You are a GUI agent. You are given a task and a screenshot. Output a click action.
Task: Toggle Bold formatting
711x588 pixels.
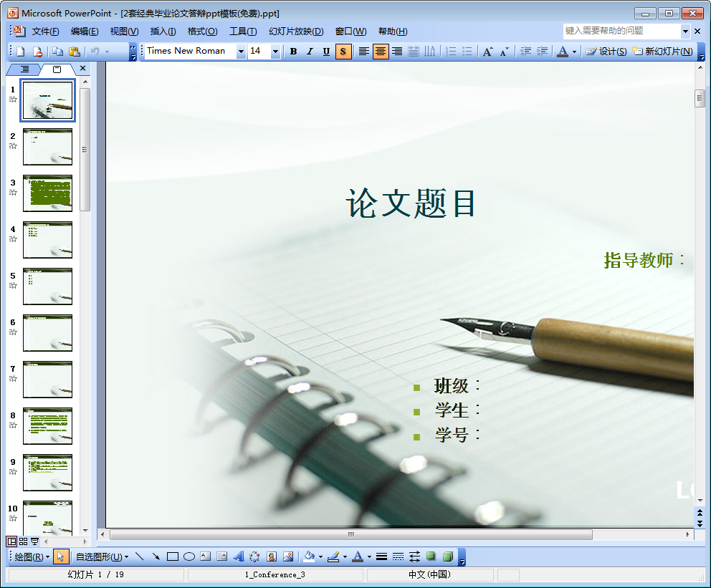(x=293, y=51)
